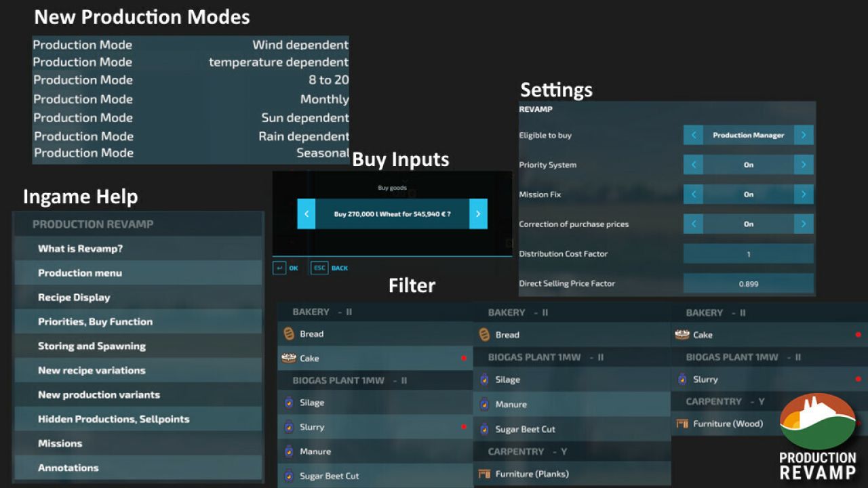Viewport: 868px width, 488px height.
Task: Select the Cake icon under Bakery
Action: pos(288,358)
